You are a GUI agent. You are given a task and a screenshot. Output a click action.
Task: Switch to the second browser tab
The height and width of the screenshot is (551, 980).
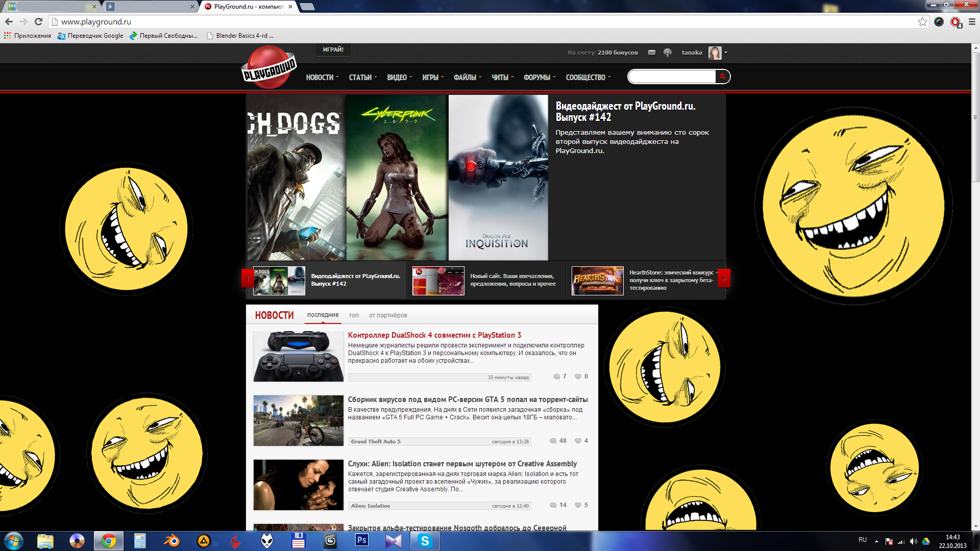pos(151,7)
